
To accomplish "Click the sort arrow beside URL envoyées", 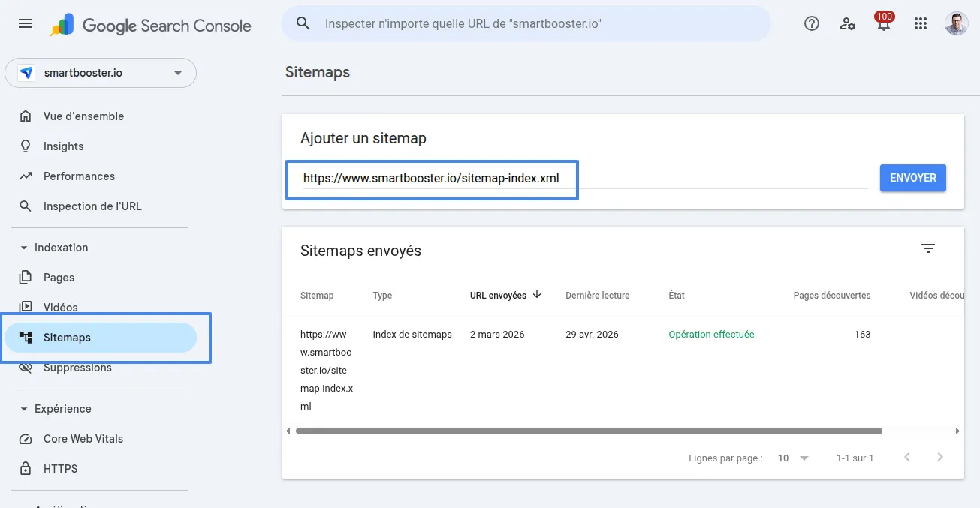I will (537, 295).
